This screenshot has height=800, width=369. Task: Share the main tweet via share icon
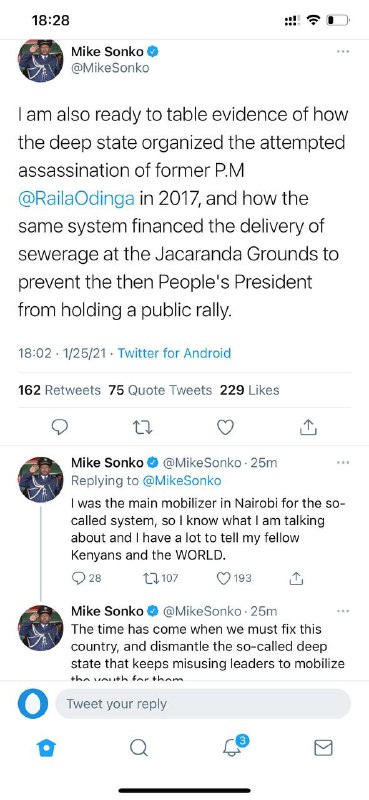(x=308, y=427)
